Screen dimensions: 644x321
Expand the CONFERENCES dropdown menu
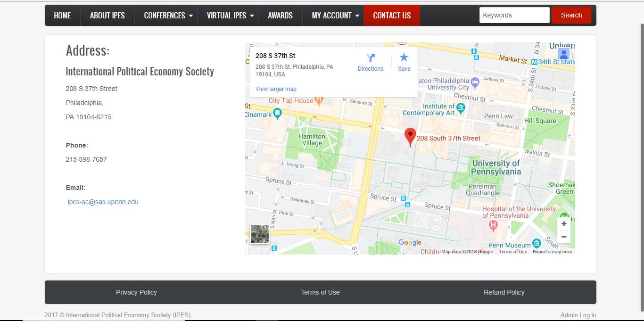(165, 16)
